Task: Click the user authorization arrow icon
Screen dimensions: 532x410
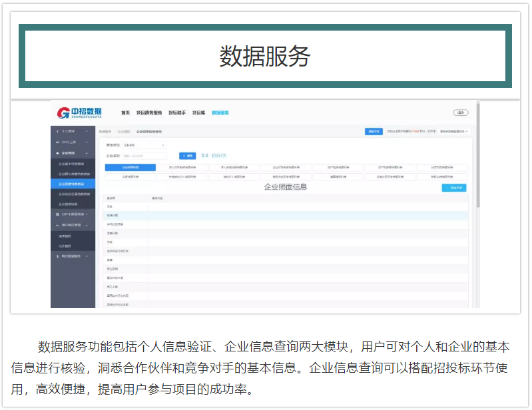Action: coord(57,225)
